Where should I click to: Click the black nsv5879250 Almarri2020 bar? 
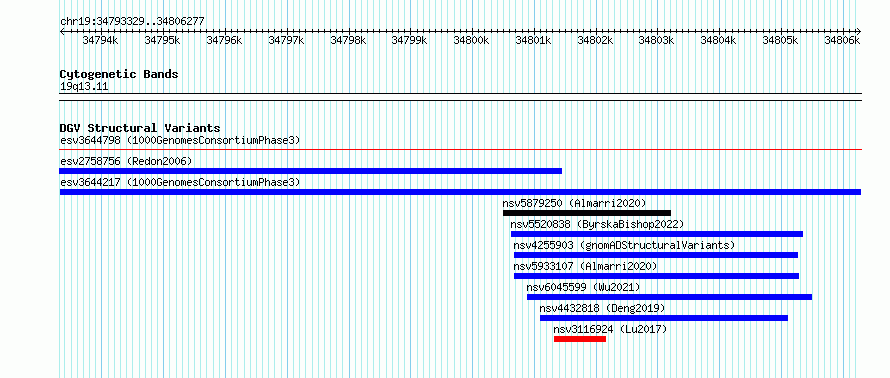click(587, 213)
